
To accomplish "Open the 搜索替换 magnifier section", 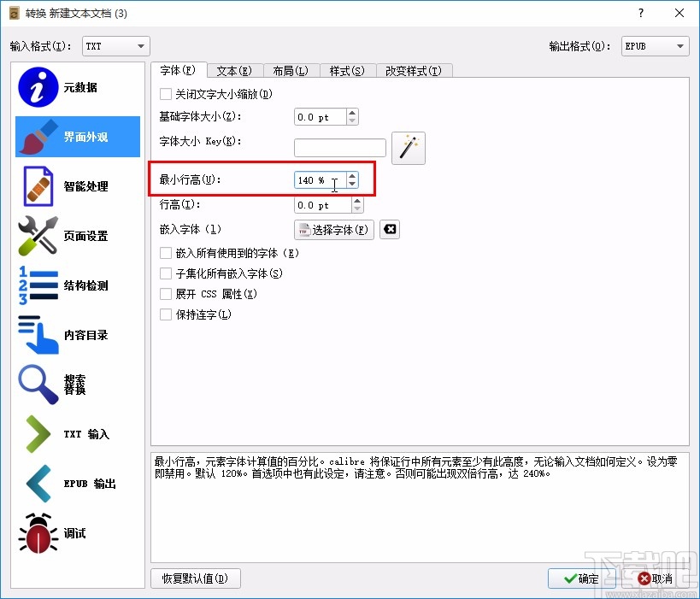I will pos(78,385).
